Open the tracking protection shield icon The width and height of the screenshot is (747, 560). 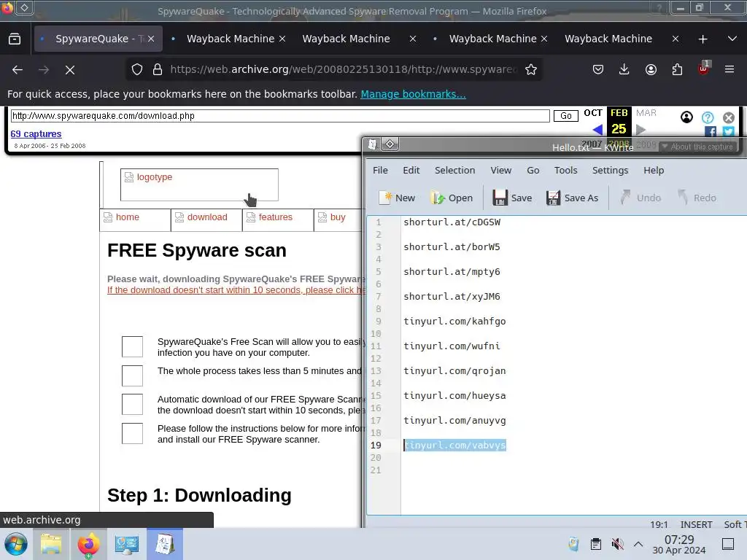point(137,69)
